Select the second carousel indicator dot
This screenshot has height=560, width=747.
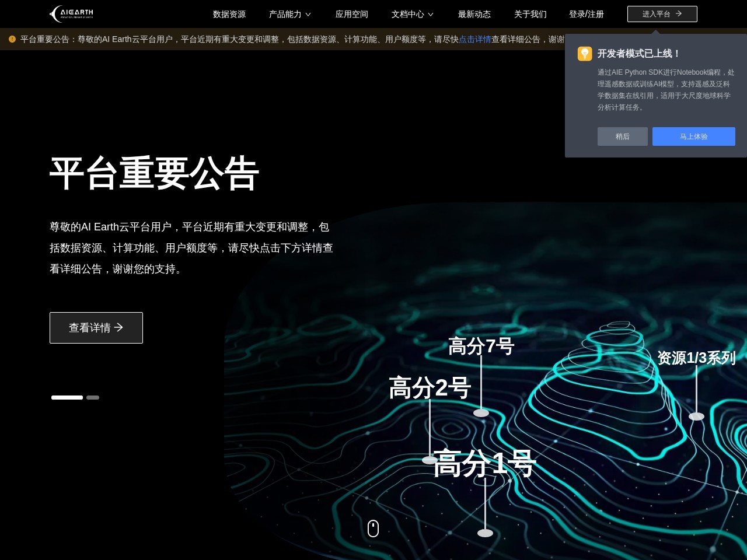[93, 397]
